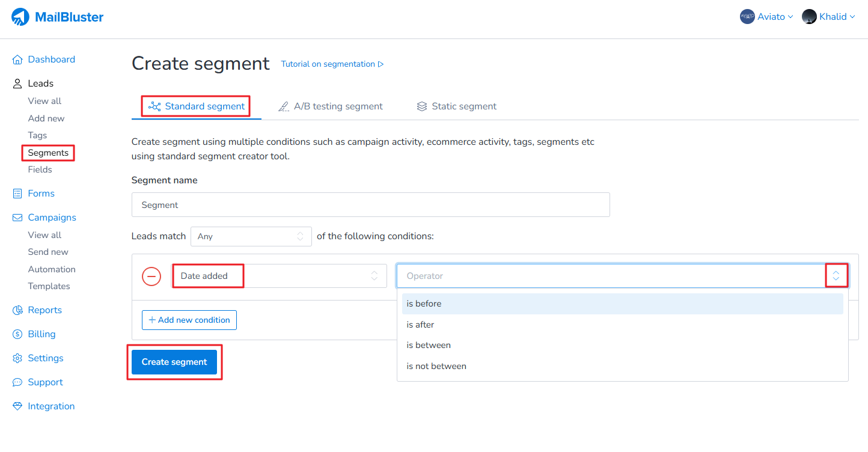Open the Leads match Any dropdown
Screen dimensions: 868x452
(251, 236)
